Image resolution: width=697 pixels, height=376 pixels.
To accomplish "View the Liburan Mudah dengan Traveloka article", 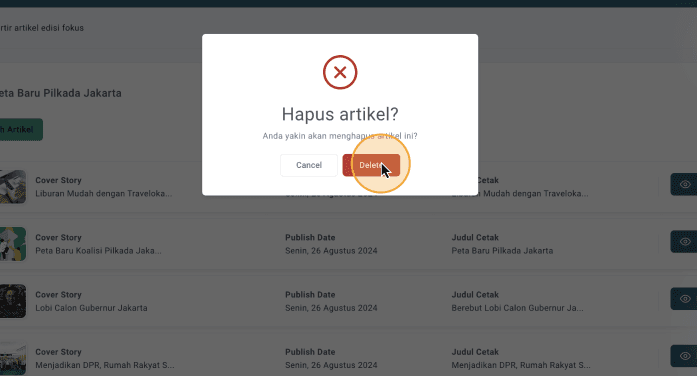I will 684,184.
